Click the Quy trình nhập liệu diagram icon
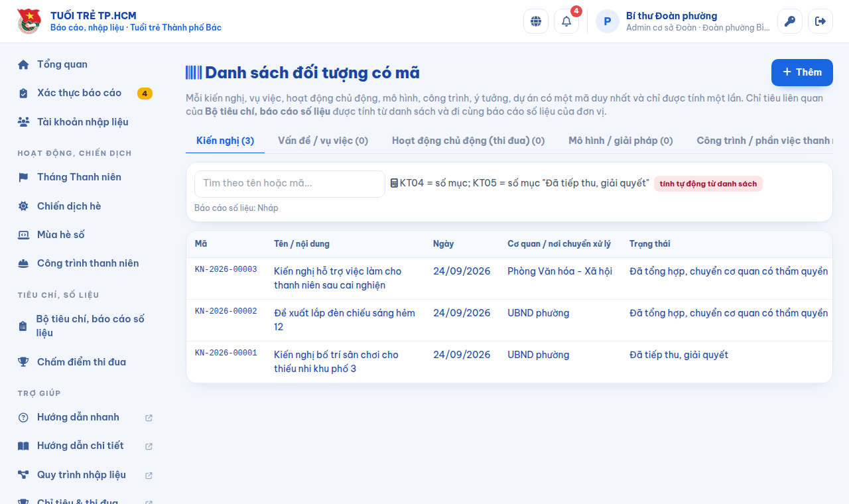 23,475
